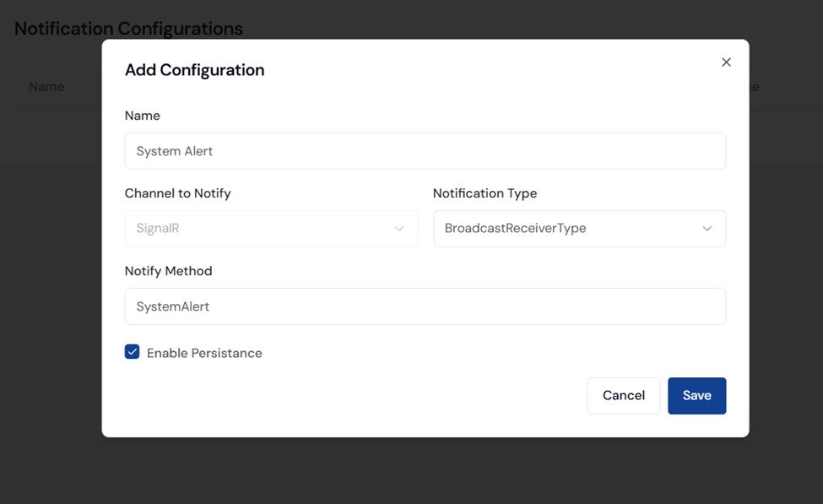Click the 'Notify Method' field label

(169, 271)
